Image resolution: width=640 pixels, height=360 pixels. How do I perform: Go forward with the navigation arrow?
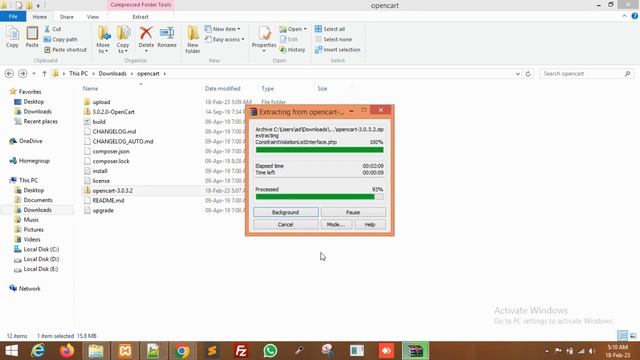point(22,73)
